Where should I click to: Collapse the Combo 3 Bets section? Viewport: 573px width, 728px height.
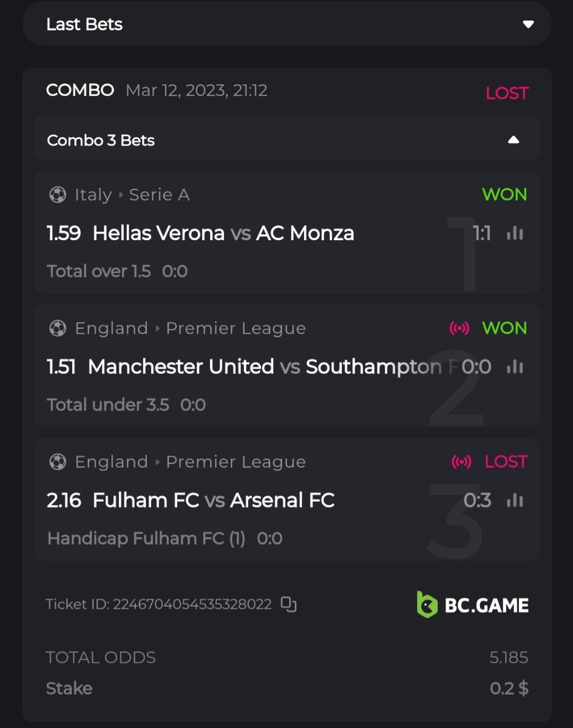(514, 140)
